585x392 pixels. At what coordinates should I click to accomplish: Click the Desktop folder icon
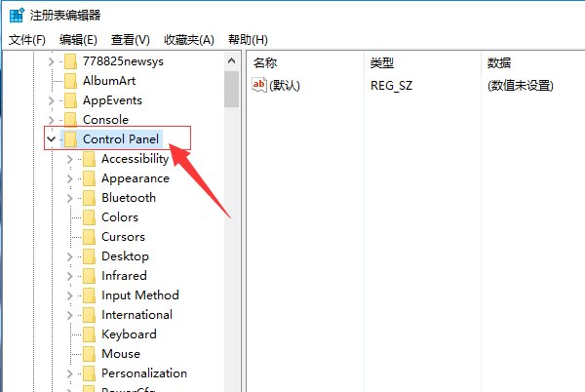pos(89,256)
